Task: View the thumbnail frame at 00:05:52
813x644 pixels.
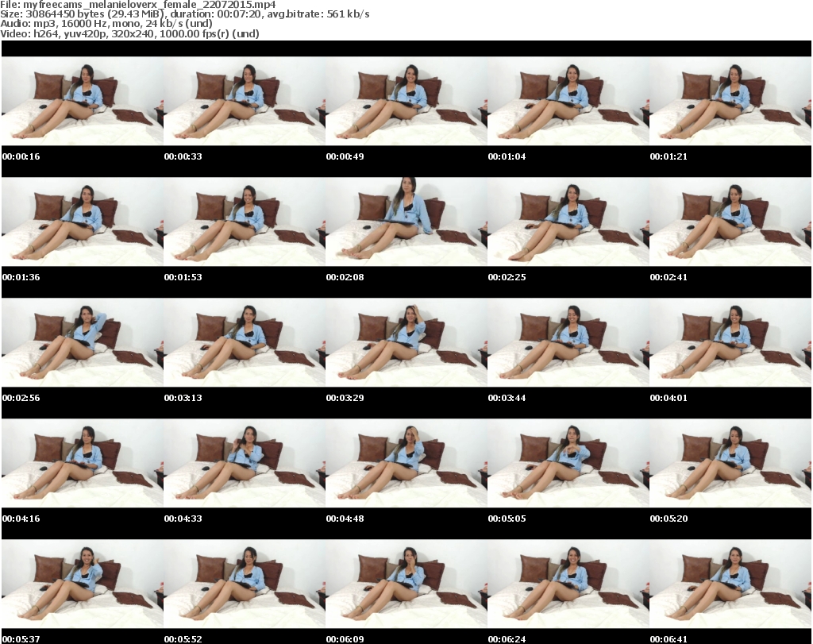Action: [x=245, y=584]
